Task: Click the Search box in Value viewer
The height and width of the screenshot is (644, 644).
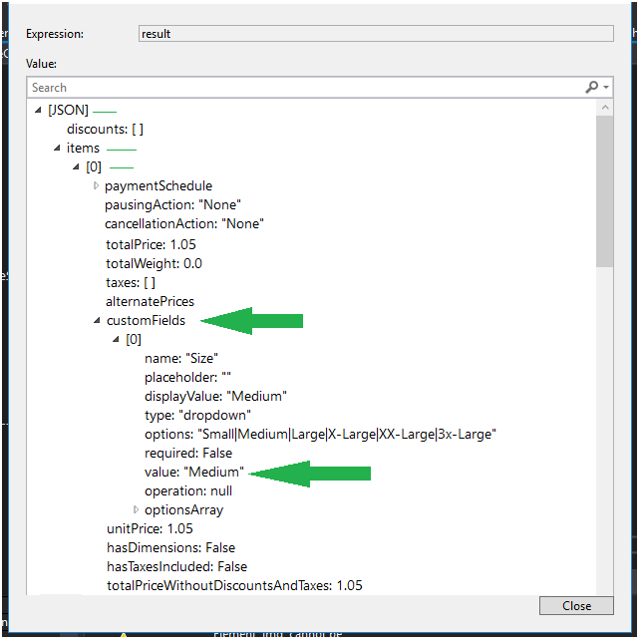Action: pyautogui.click(x=306, y=88)
